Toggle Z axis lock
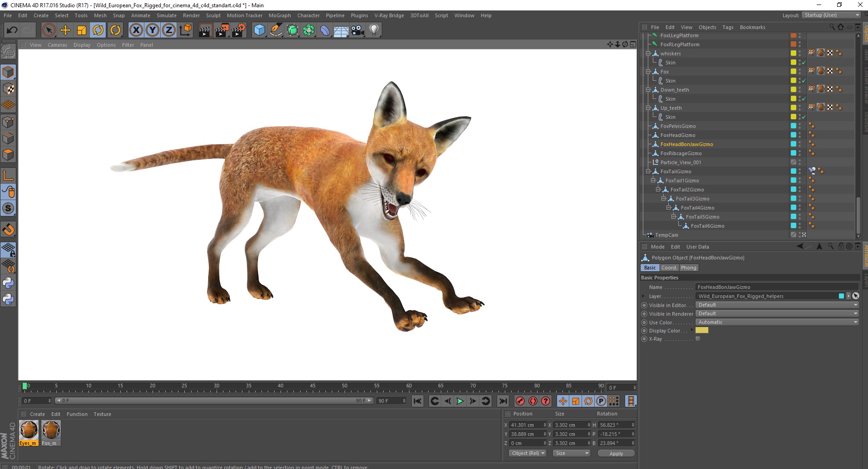Viewport: 868px width, 469px height. click(x=169, y=30)
